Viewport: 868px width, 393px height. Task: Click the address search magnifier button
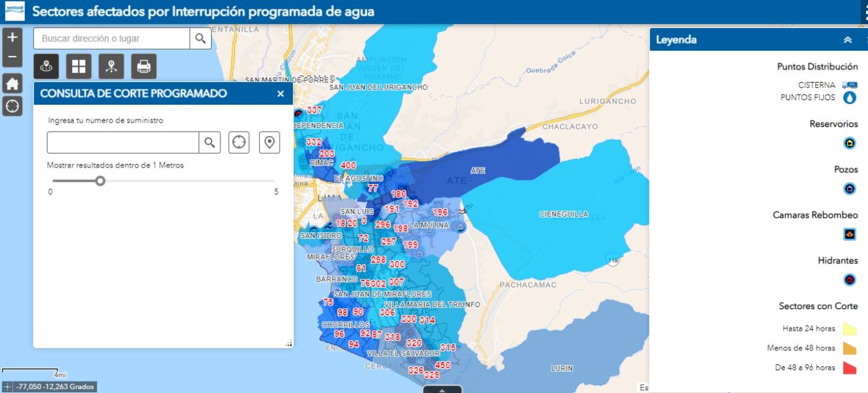tap(200, 39)
